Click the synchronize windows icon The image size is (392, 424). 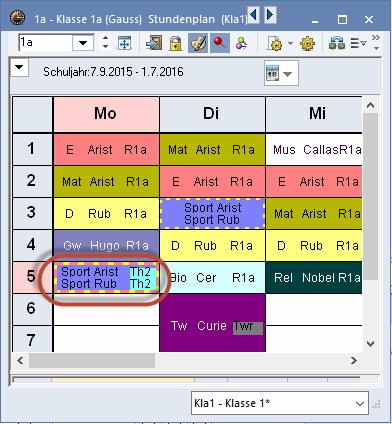(337, 43)
